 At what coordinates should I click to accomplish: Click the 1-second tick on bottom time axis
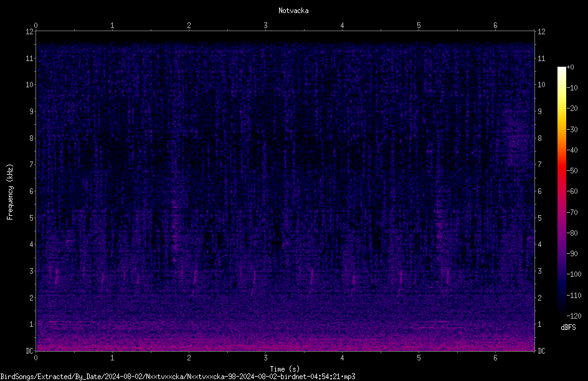pos(112,358)
